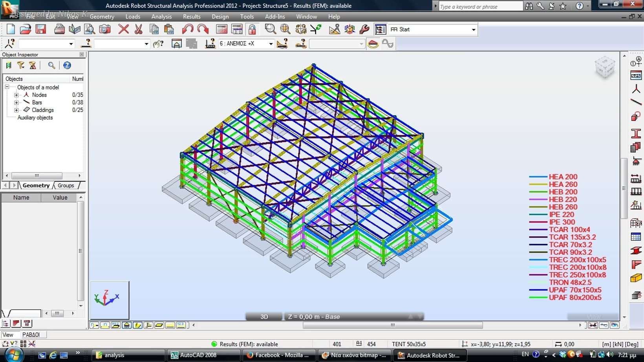Click the HEB 200 green legend line
Image resolution: width=644 pixels, height=362 pixels.
pos(538,192)
